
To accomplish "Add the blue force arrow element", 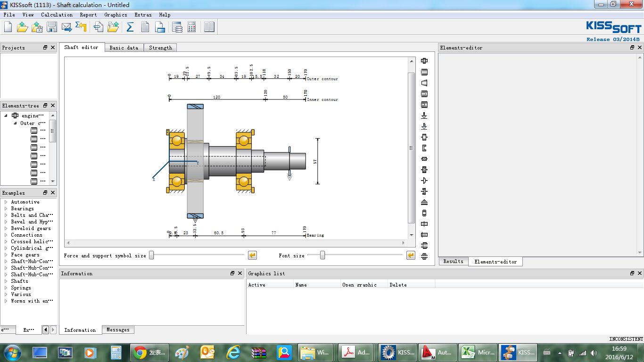I will 424,126.
